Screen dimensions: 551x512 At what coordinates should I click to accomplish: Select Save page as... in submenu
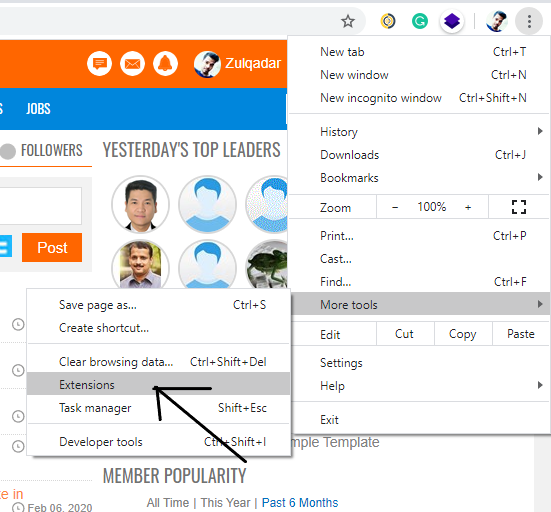158,305
